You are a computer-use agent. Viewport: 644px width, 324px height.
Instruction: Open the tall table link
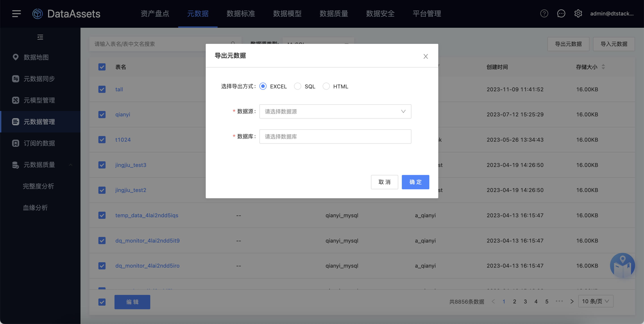click(119, 89)
